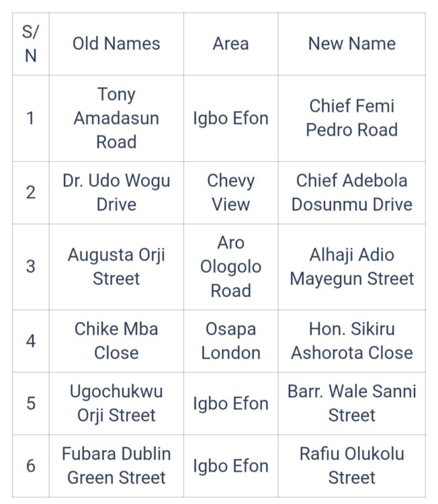The height and width of the screenshot is (504, 438).
Task: Click the "Osapa London" area cell
Action: click(x=230, y=341)
